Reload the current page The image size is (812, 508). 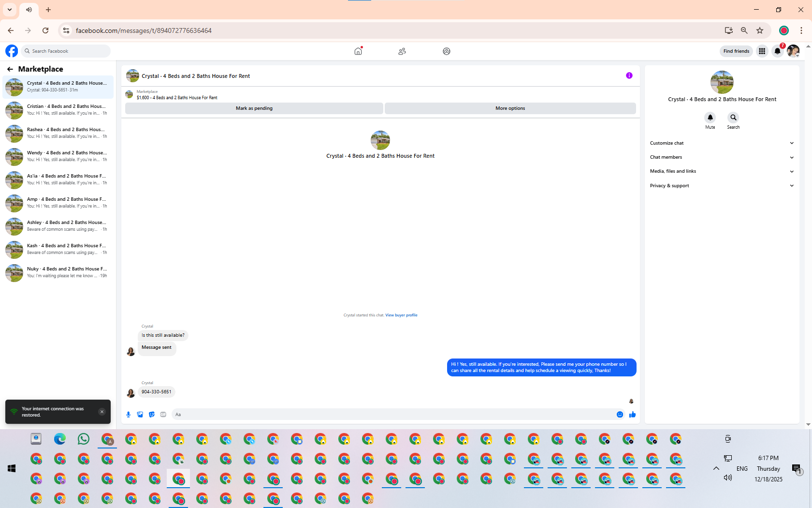point(45,30)
